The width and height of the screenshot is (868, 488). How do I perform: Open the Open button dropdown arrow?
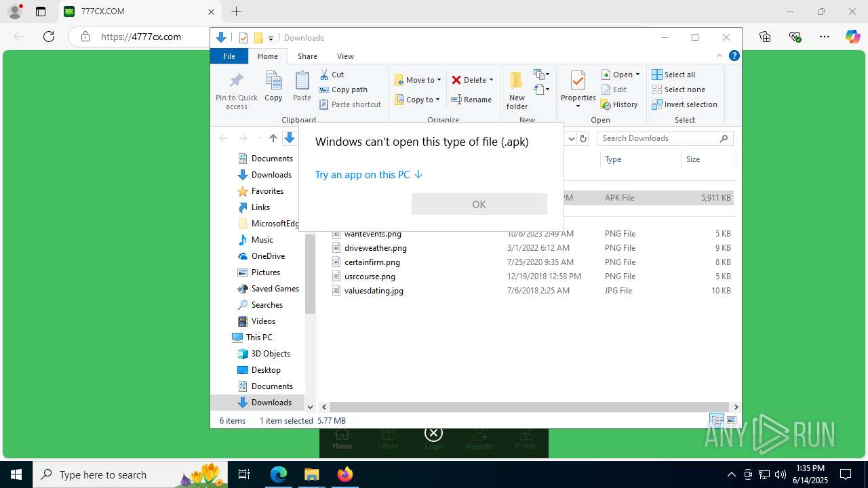[x=637, y=75]
